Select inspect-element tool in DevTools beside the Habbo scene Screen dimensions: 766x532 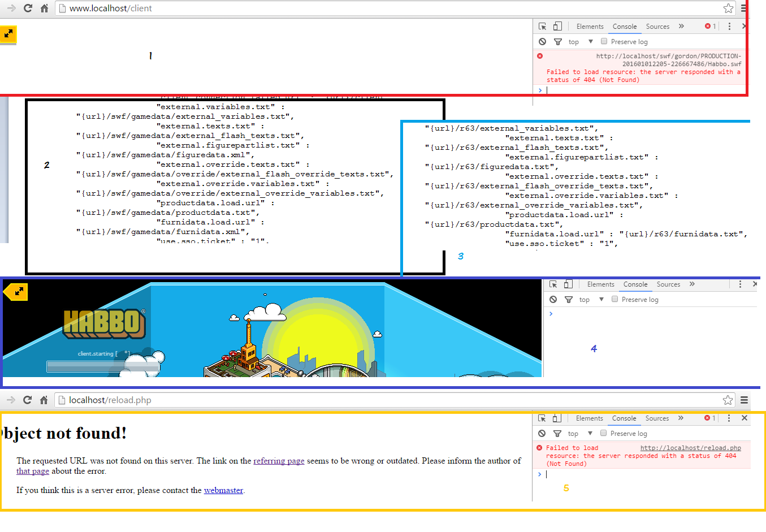pyautogui.click(x=553, y=284)
